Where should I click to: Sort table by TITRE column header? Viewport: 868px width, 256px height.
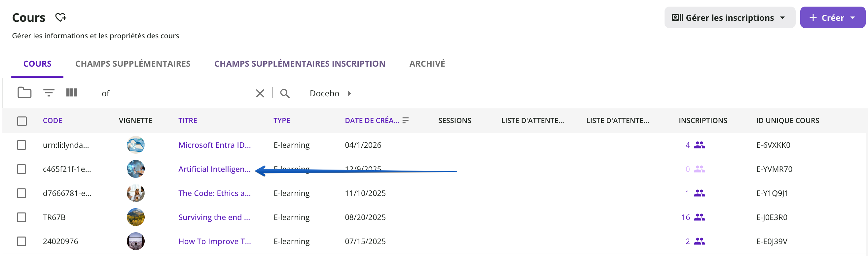tap(188, 120)
